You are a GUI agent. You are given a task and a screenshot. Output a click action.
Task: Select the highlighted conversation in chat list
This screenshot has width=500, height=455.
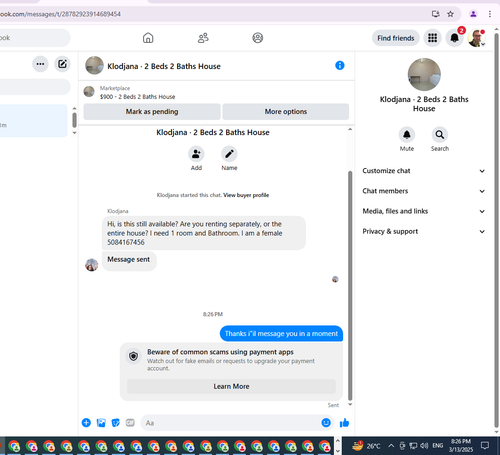(33, 121)
